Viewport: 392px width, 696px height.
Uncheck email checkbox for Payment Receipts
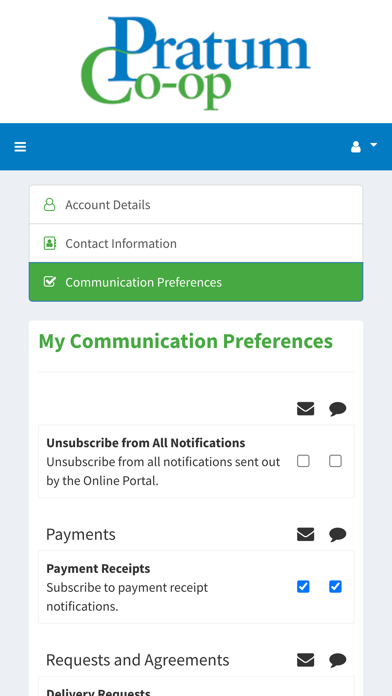[303, 587]
